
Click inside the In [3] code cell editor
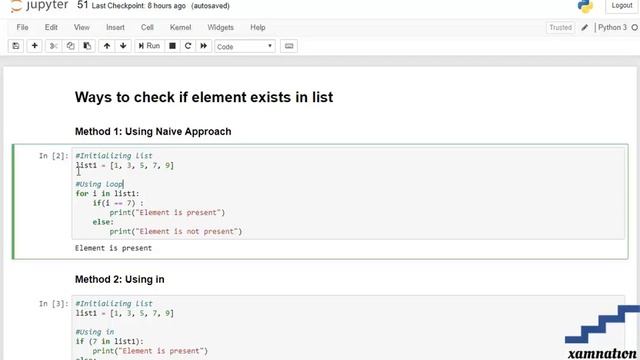tap(348, 328)
